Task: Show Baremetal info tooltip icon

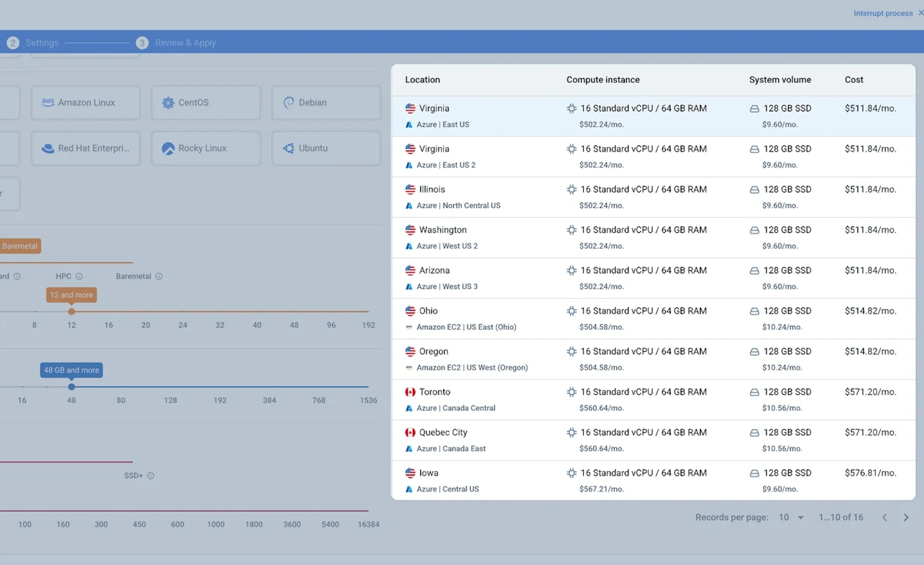Action: tap(159, 276)
